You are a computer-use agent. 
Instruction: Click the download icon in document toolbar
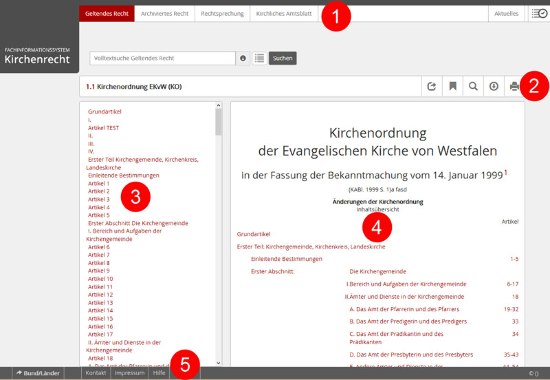494,86
